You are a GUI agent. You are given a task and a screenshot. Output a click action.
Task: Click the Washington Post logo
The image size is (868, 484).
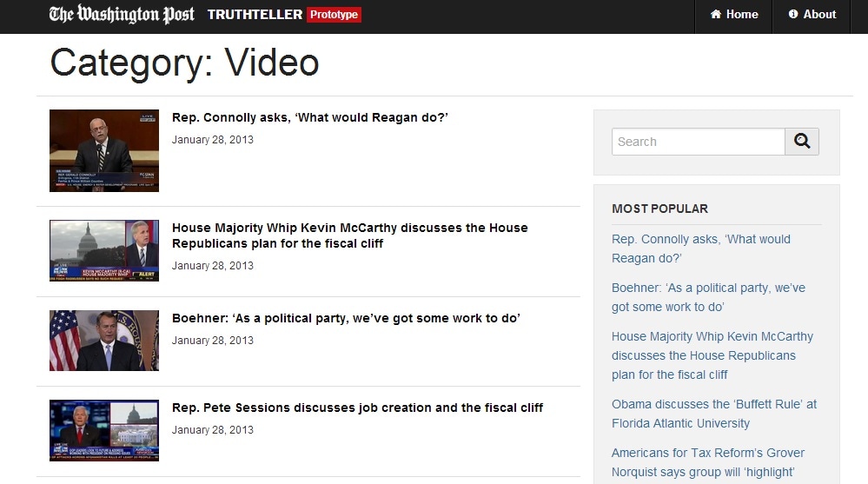(122, 14)
